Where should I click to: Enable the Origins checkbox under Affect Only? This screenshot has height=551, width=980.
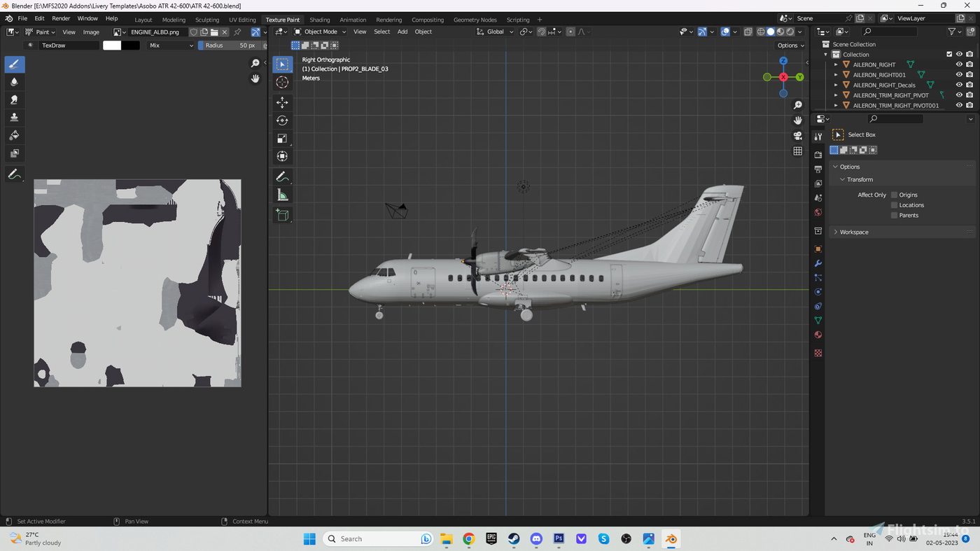coord(894,195)
